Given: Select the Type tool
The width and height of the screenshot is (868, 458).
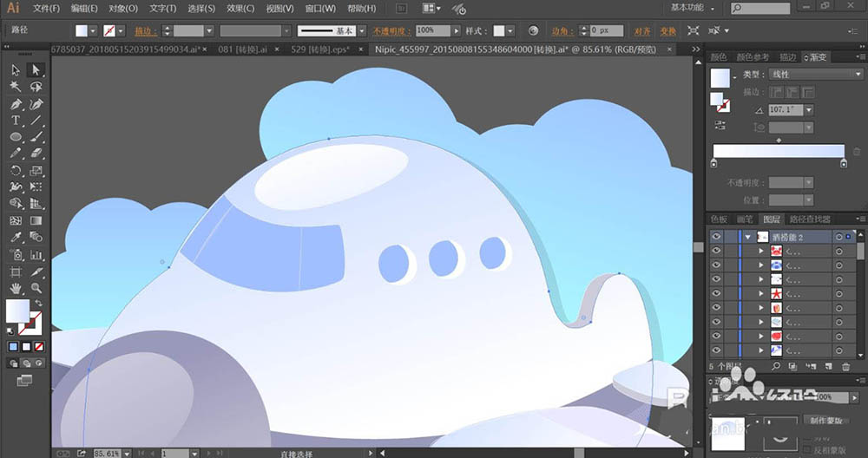Looking at the screenshot, I should [16, 120].
